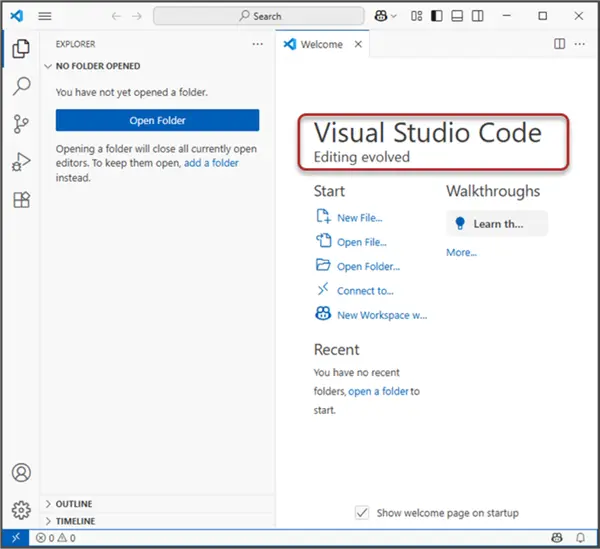Viewport: 600px width, 549px height.
Task: Toggle Show welcome page on startup checkbox
Action: (x=362, y=513)
